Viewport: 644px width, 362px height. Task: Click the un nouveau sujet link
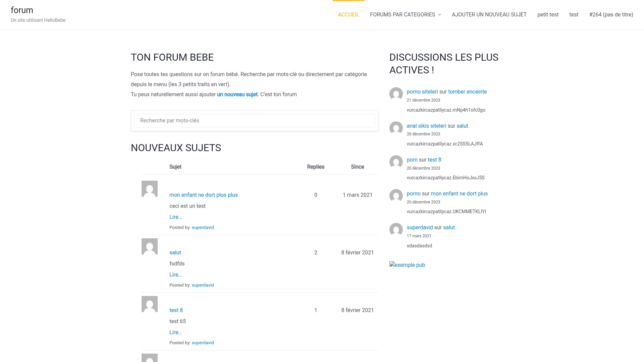pos(237,94)
